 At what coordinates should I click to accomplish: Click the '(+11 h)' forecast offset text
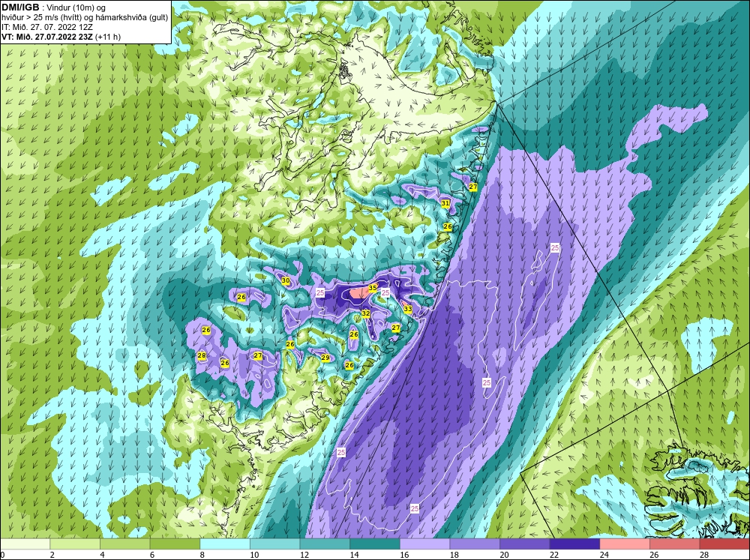click(108, 37)
